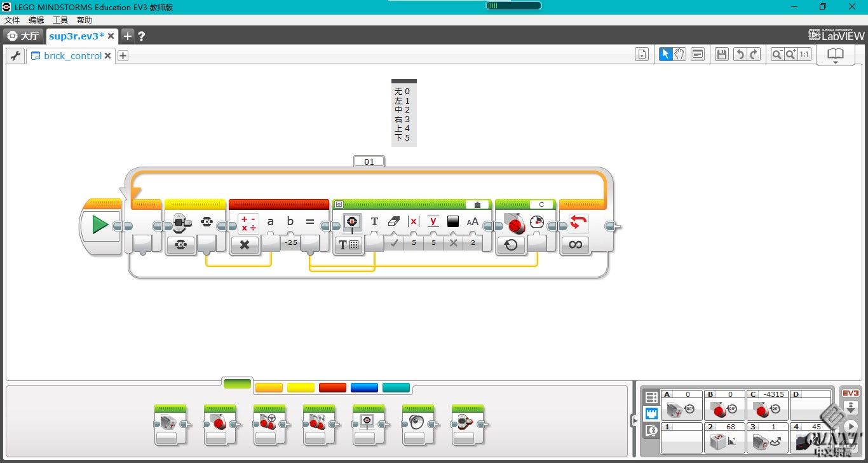Viewport: 868px width, 463px height.
Task: Open display block Text Grid mode selector
Action: click(349, 245)
